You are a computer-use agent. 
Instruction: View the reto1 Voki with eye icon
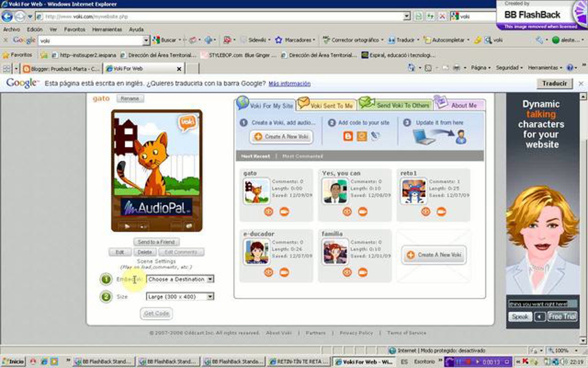coord(426,211)
